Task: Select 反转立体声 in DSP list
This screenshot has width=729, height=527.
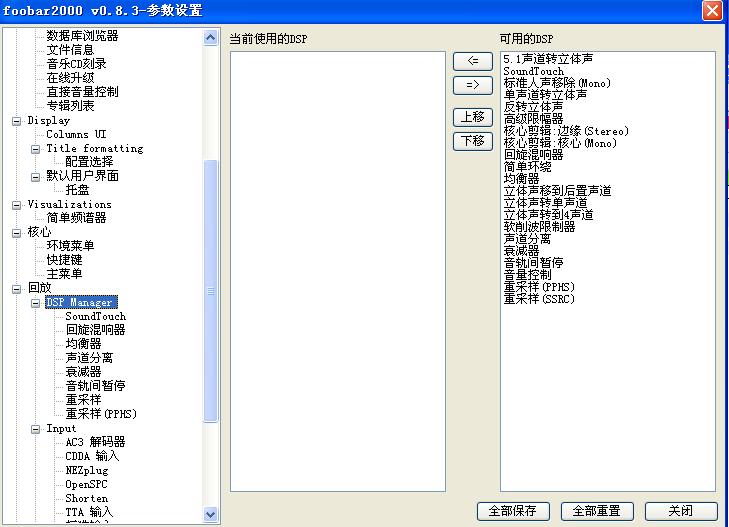Action: pyautogui.click(x=533, y=107)
